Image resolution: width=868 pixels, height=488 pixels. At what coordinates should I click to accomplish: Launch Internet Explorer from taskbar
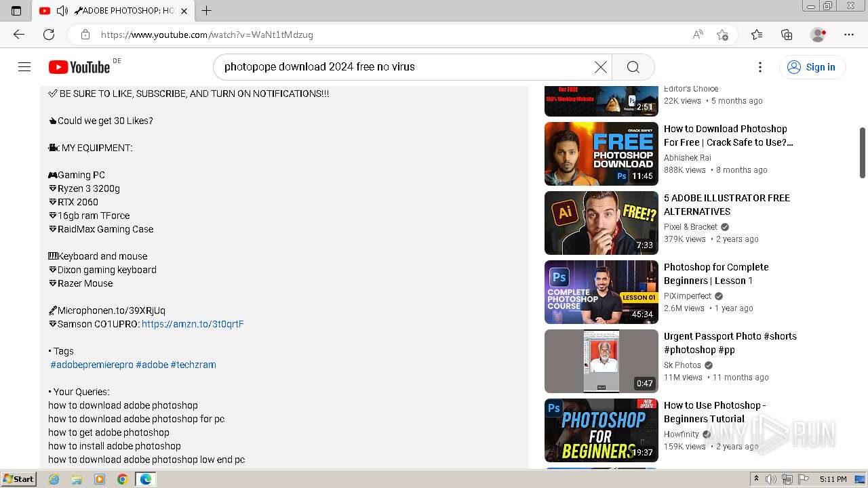click(x=54, y=479)
